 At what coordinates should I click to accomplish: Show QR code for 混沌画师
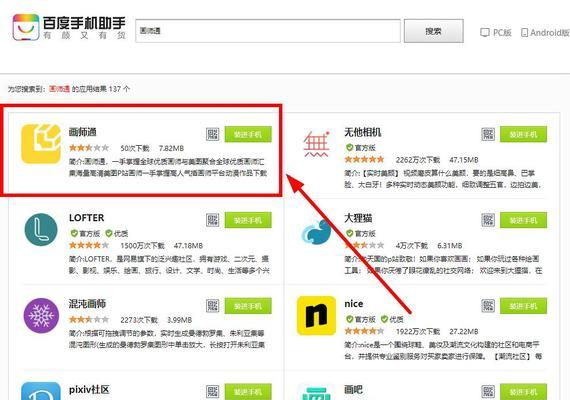click(213, 306)
